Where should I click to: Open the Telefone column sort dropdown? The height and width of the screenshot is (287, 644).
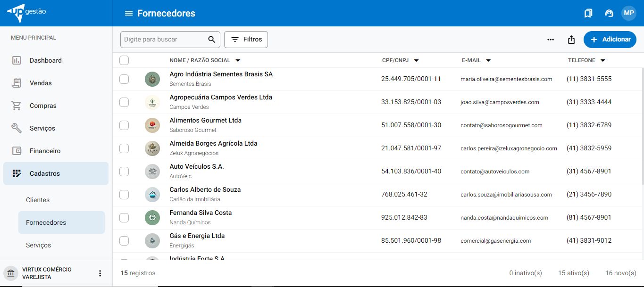click(x=602, y=60)
